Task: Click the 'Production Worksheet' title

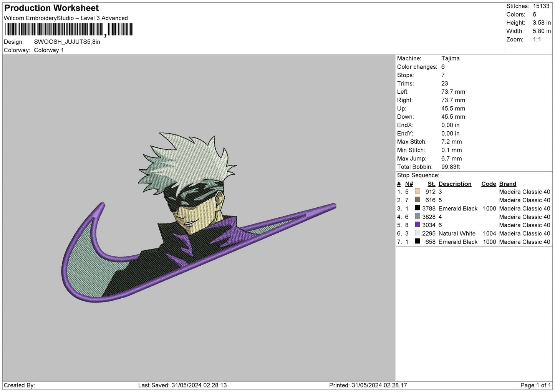Action: (x=51, y=8)
